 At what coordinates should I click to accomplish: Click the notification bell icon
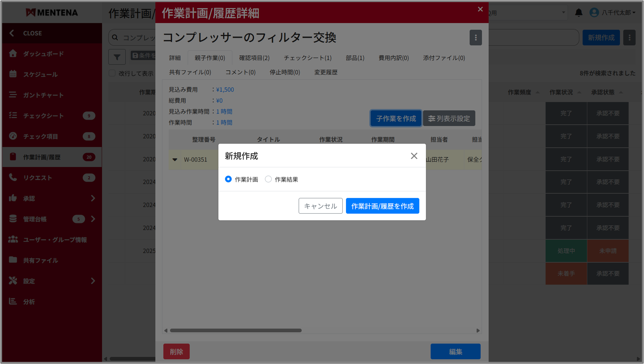click(578, 13)
